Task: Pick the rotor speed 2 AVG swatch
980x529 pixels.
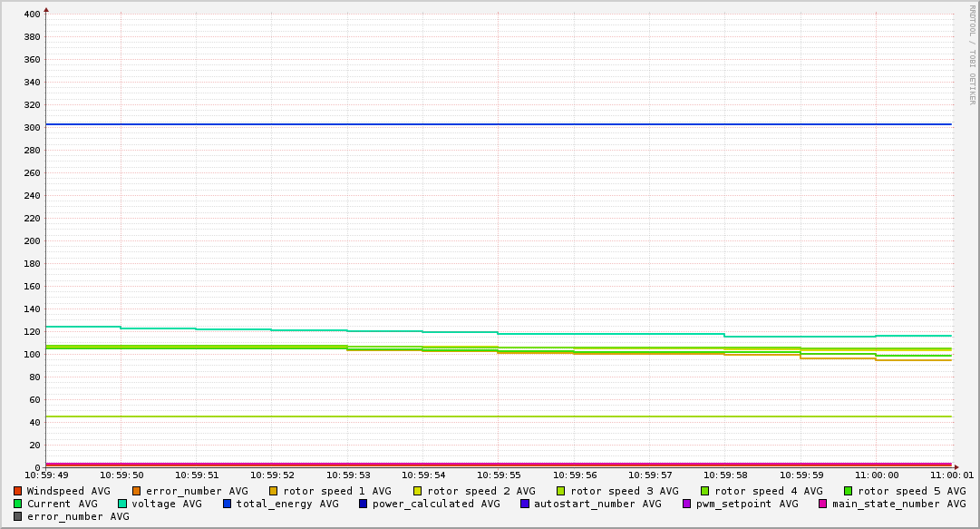Action: (418, 491)
